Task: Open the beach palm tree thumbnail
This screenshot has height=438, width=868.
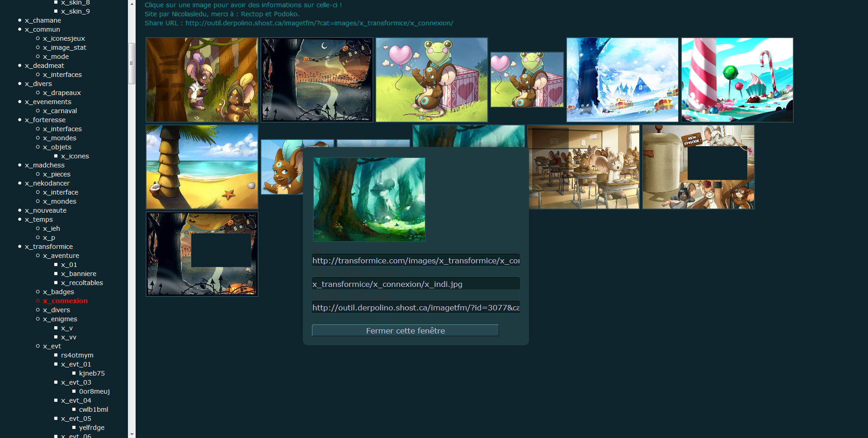Action: (202, 167)
